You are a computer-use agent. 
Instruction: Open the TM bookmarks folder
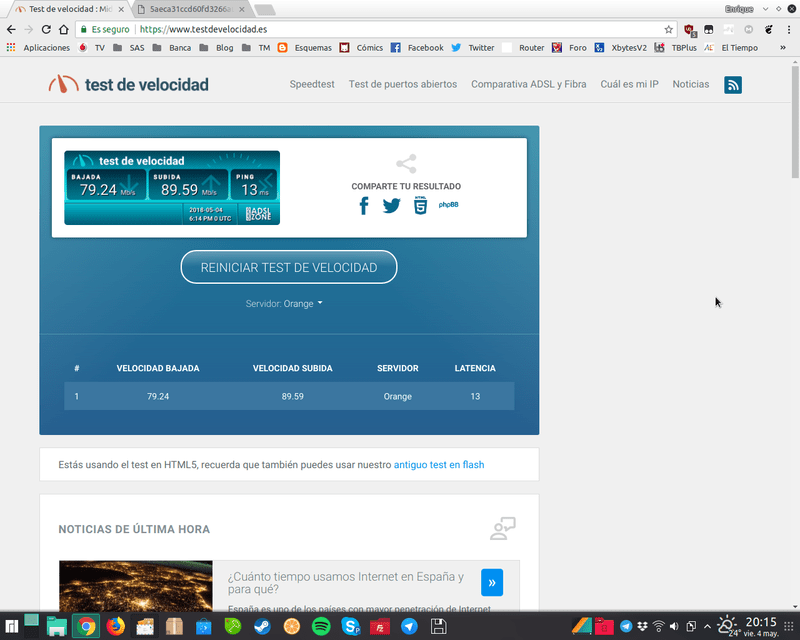(x=256, y=47)
